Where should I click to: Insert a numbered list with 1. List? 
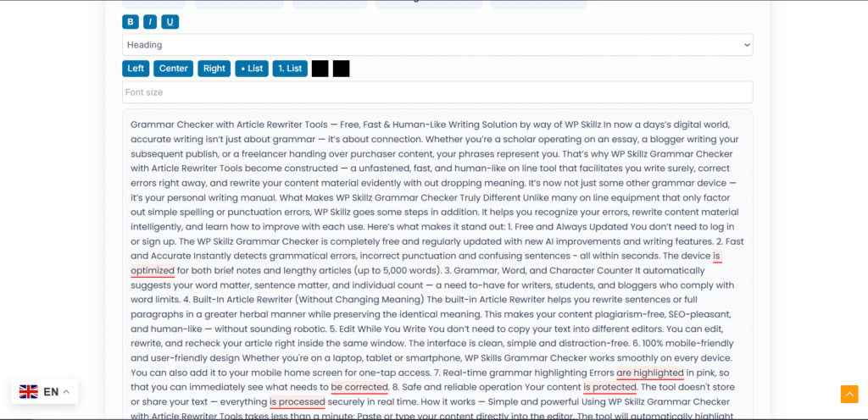tap(290, 69)
